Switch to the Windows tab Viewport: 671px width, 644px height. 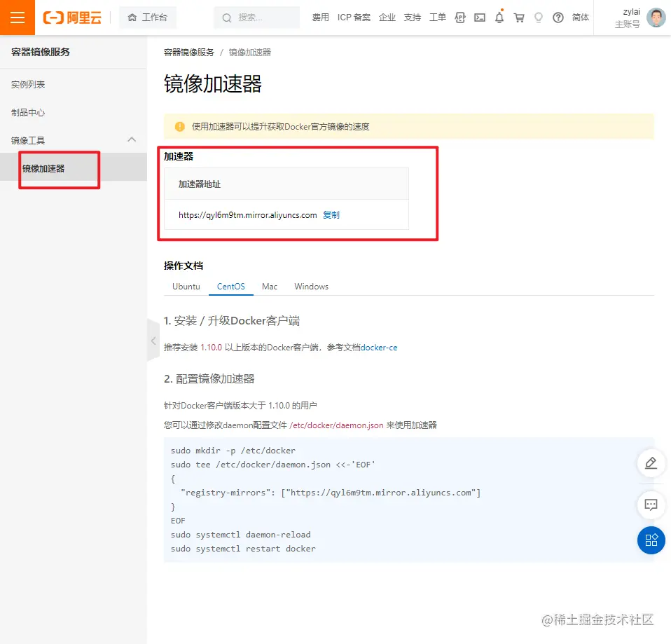311,286
